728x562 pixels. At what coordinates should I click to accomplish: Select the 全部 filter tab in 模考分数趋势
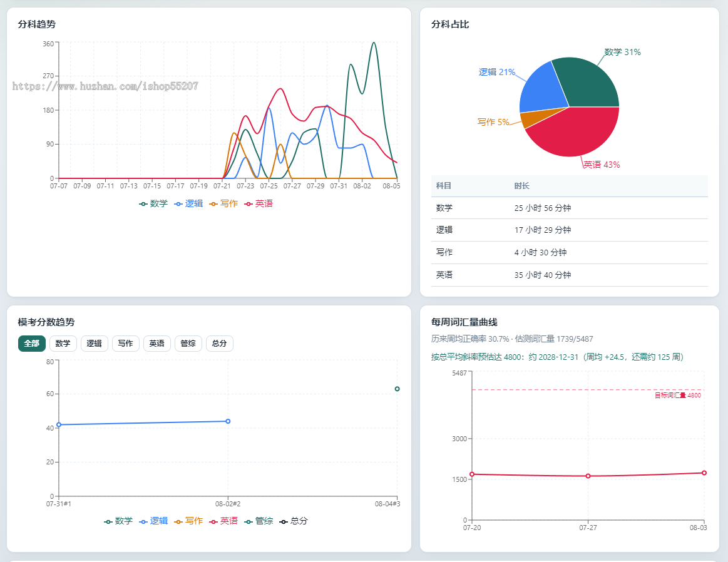31,344
